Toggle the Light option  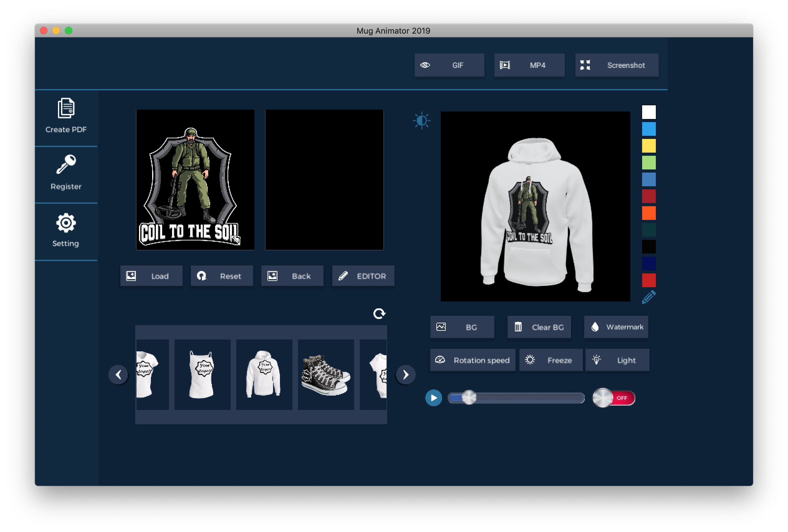coord(617,360)
